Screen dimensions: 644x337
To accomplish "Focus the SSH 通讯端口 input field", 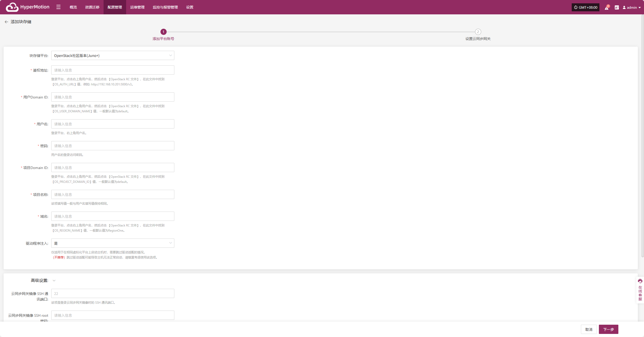I will click(x=113, y=293).
